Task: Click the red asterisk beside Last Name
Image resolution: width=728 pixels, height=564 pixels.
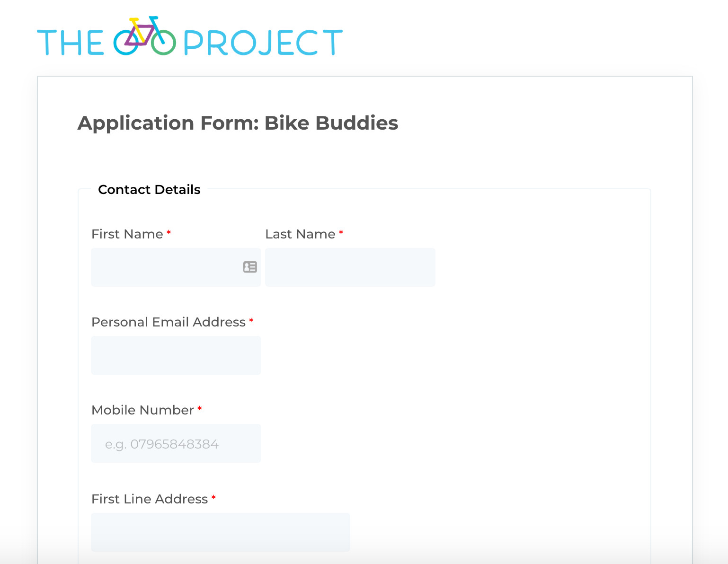Action: [x=341, y=233]
